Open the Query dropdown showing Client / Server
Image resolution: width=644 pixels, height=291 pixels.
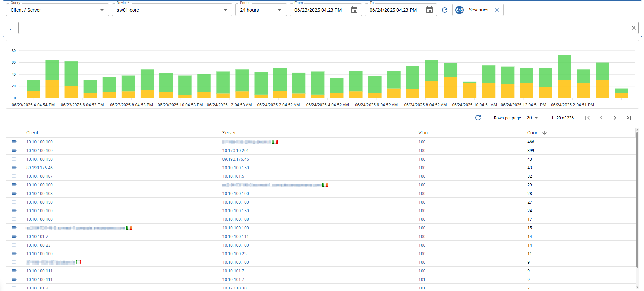[x=57, y=10]
